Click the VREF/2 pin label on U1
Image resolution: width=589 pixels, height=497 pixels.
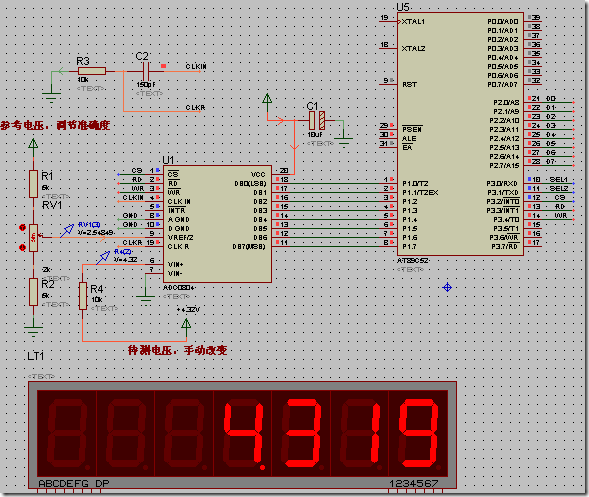[180, 238]
